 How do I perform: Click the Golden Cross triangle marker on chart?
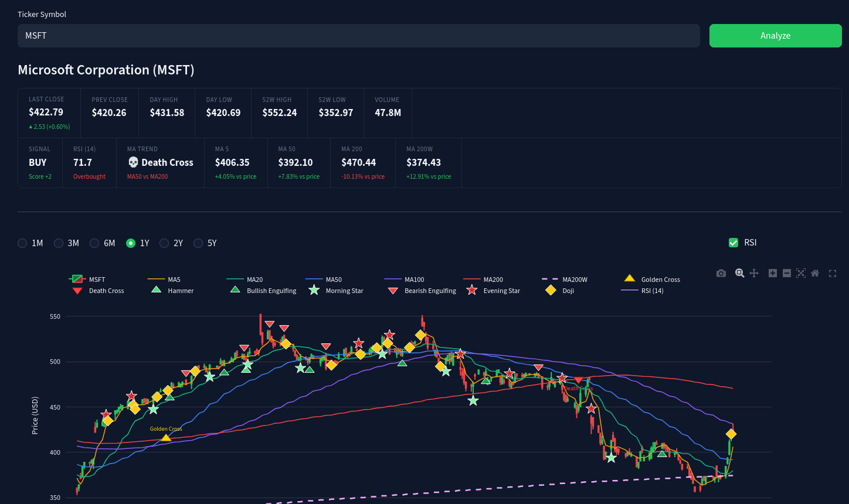166,437
